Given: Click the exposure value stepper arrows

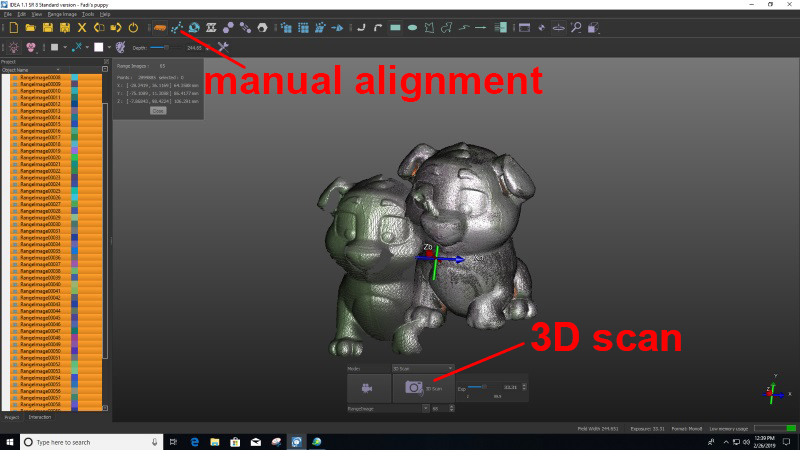Looking at the screenshot, I should click(x=524, y=387).
